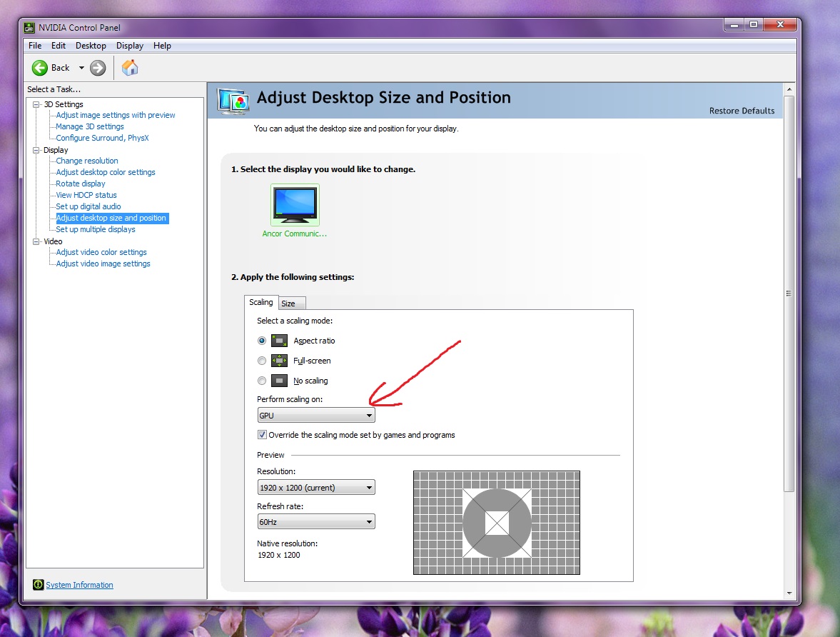840x637 pixels.
Task: Click the scrollbar down arrow
Action: pyautogui.click(x=789, y=593)
